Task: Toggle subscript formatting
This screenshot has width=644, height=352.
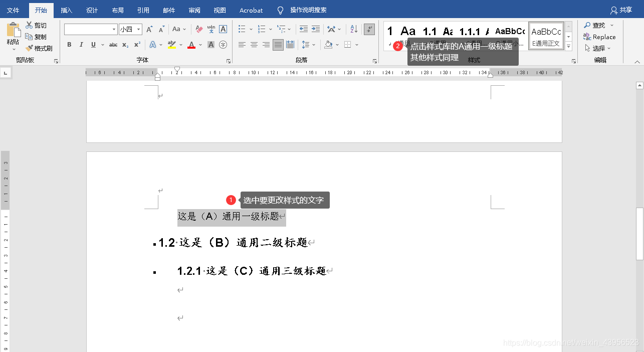Action: [125, 45]
